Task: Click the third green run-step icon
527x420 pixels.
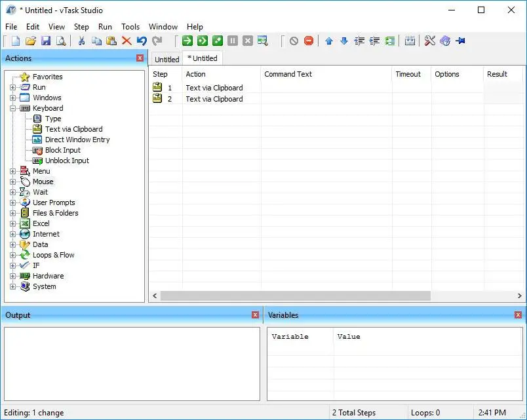Action: [218, 41]
